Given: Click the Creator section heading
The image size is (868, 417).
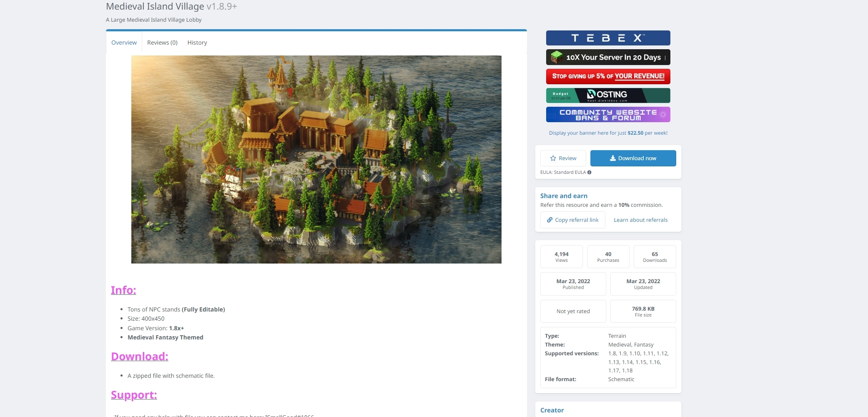Looking at the screenshot, I should click(x=552, y=410).
